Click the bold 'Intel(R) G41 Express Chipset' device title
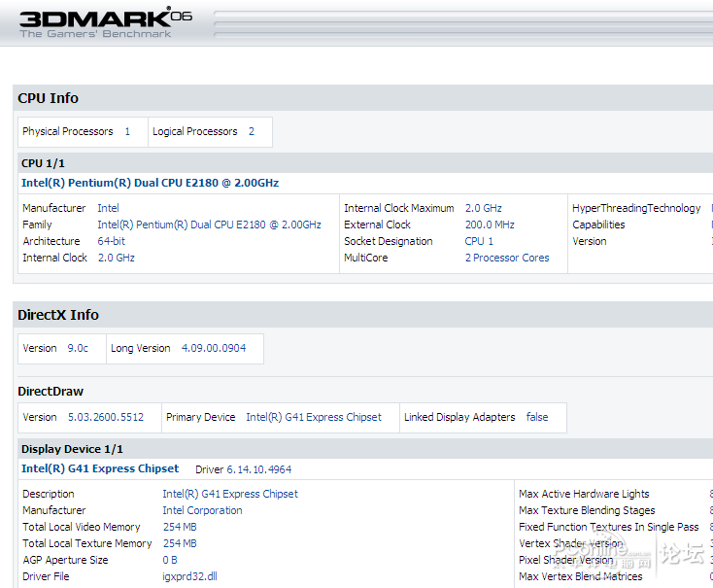Image resolution: width=713 pixels, height=588 pixels. point(100,468)
